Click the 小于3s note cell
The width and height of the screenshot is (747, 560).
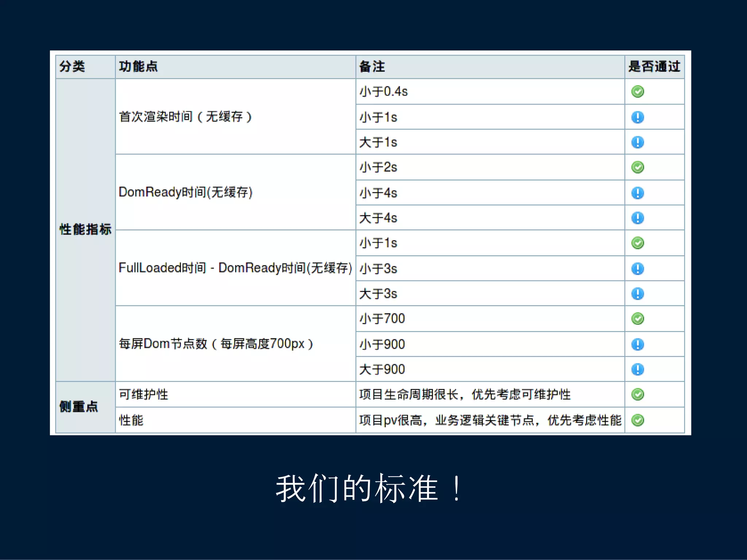click(490, 269)
